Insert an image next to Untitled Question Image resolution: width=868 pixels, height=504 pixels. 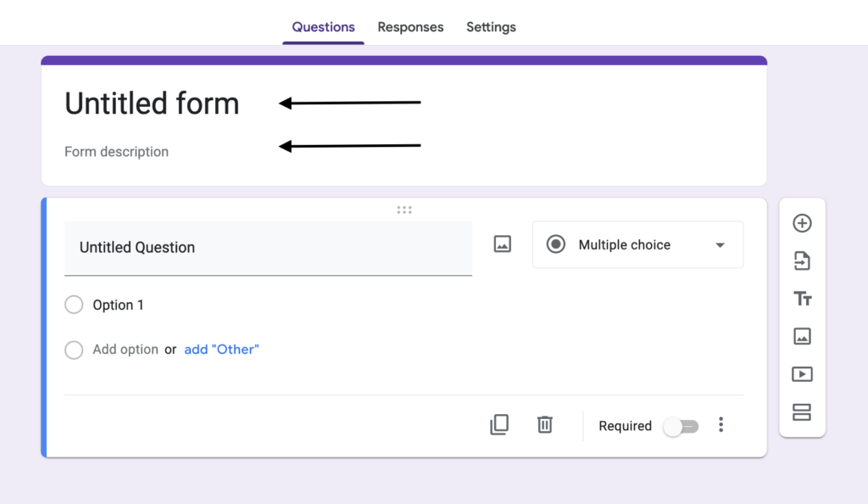pos(502,244)
